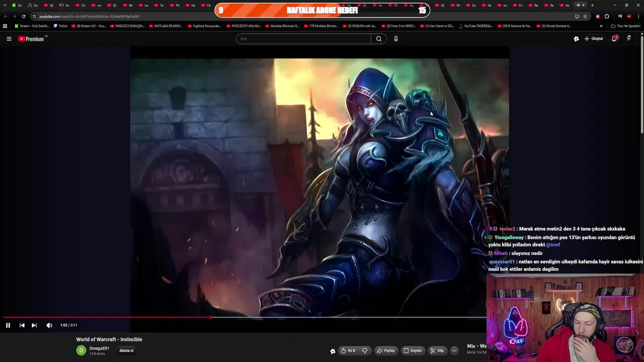This screenshot has height=362, width=644.
Task: Jump to the previous video
Action: point(22,325)
